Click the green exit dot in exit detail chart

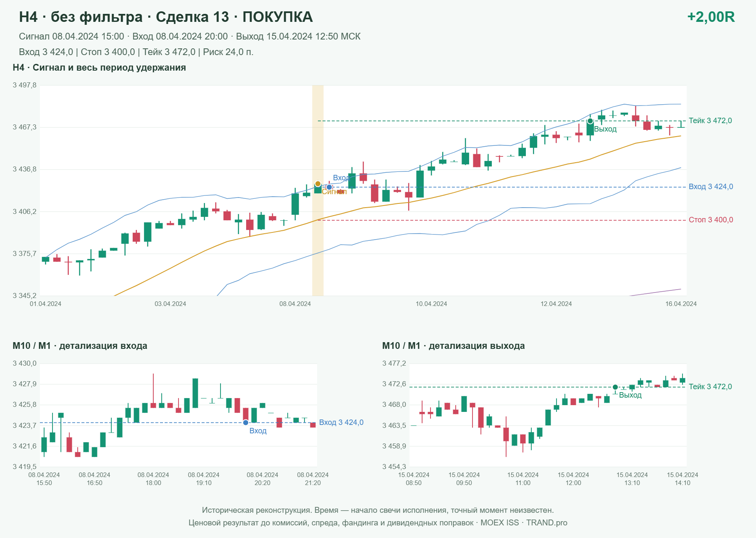click(x=615, y=387)
